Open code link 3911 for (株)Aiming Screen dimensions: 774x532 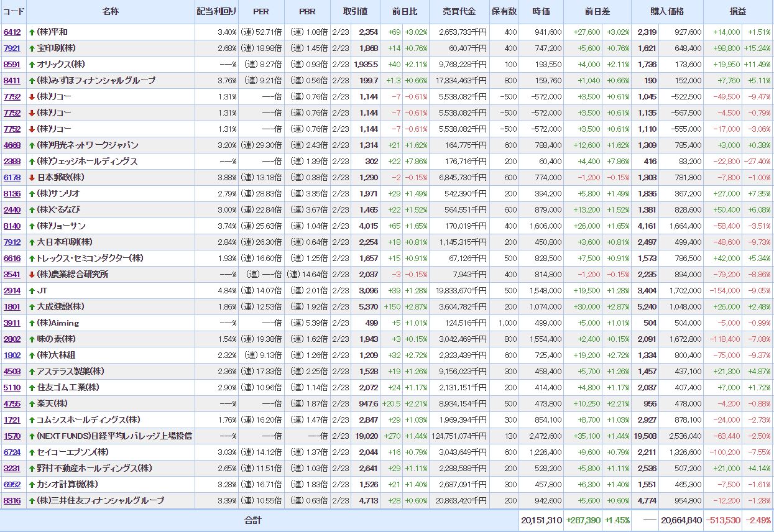pos(12,323)
